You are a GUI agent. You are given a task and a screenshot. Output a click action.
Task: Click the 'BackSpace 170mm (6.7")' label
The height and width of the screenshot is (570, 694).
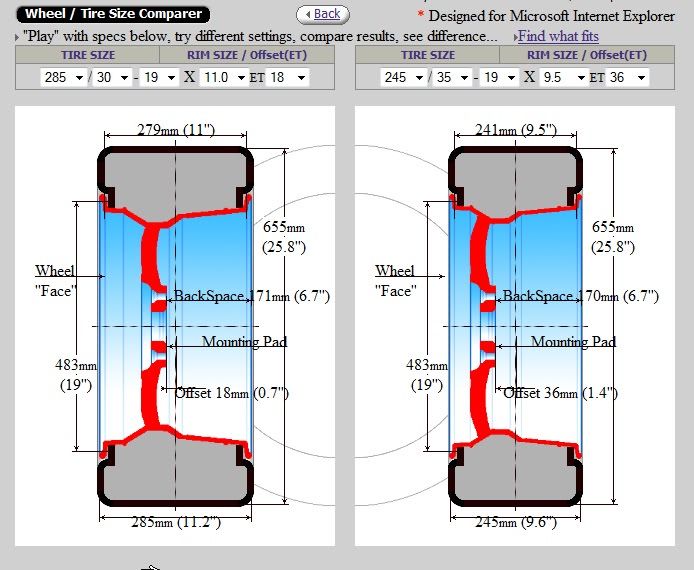coord(580,296)
